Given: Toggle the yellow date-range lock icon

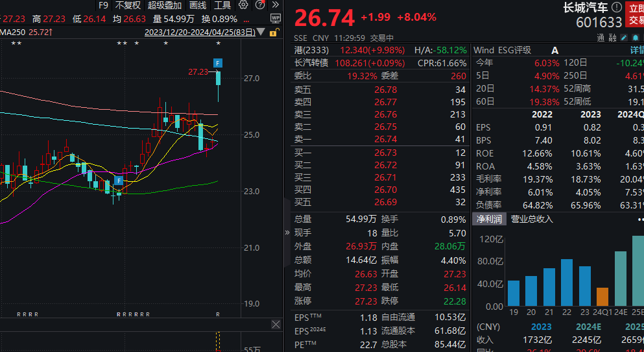Looking at the screenshot, I should [274, 32].
